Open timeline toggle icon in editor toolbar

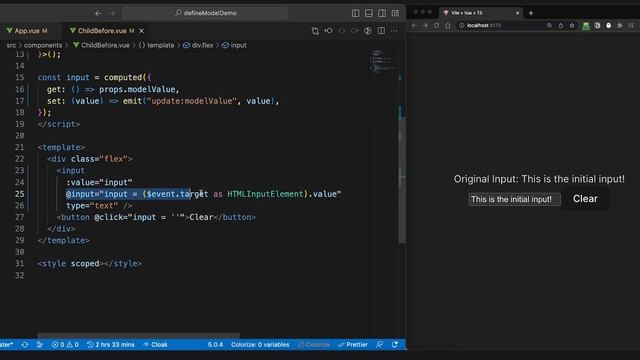pos(368,31)
